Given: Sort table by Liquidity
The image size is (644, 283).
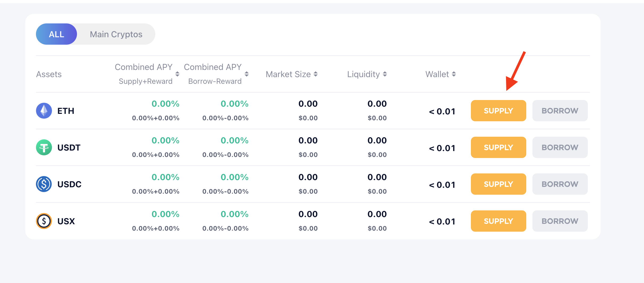Looking at the screenshot, I should point(385,74).
